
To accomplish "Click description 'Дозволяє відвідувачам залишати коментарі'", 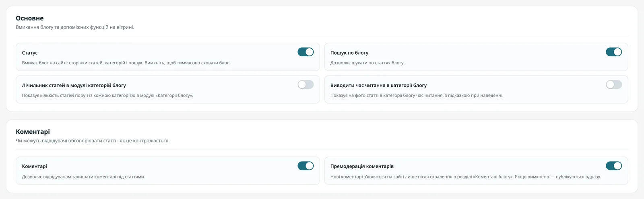I will [83, 176].
